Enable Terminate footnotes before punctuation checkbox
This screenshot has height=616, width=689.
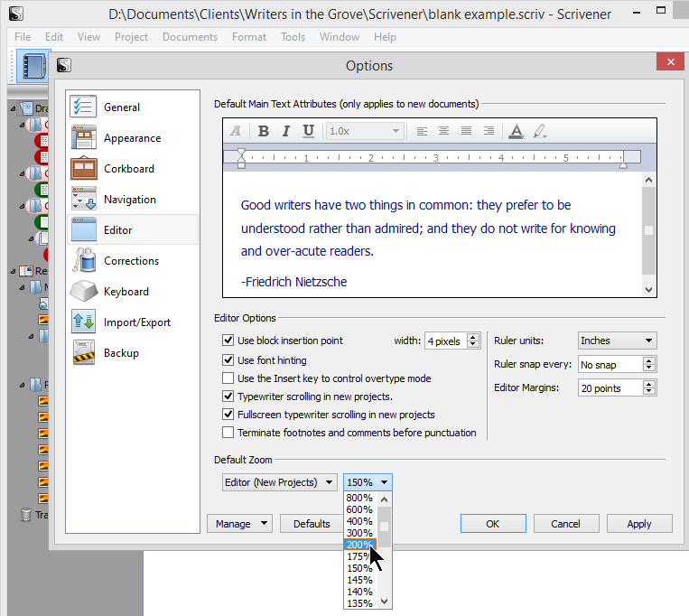click(228, 433)
